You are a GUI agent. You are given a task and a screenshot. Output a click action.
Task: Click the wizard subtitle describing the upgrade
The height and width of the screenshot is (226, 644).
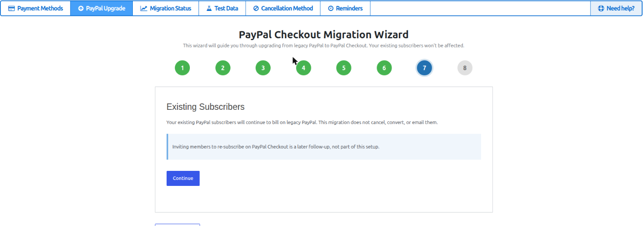324,46
